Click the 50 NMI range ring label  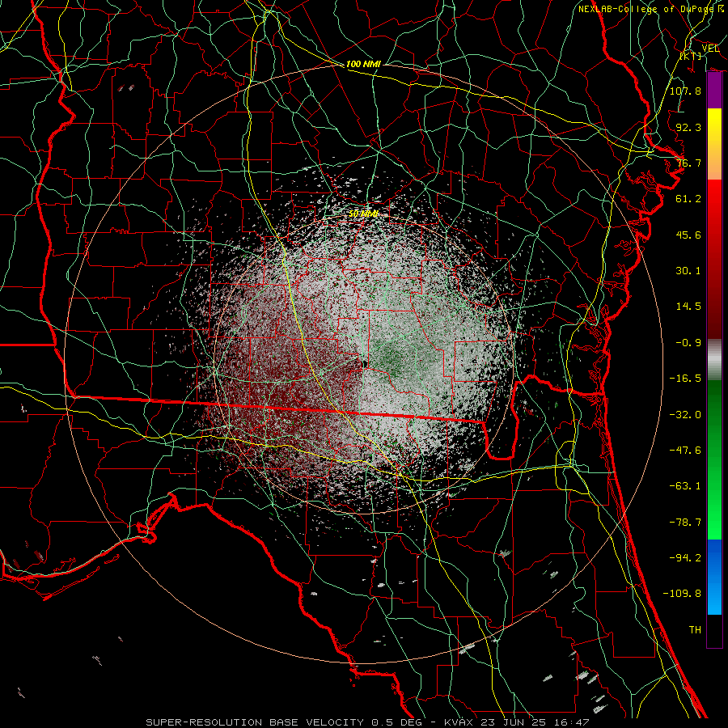click(363, 214)
